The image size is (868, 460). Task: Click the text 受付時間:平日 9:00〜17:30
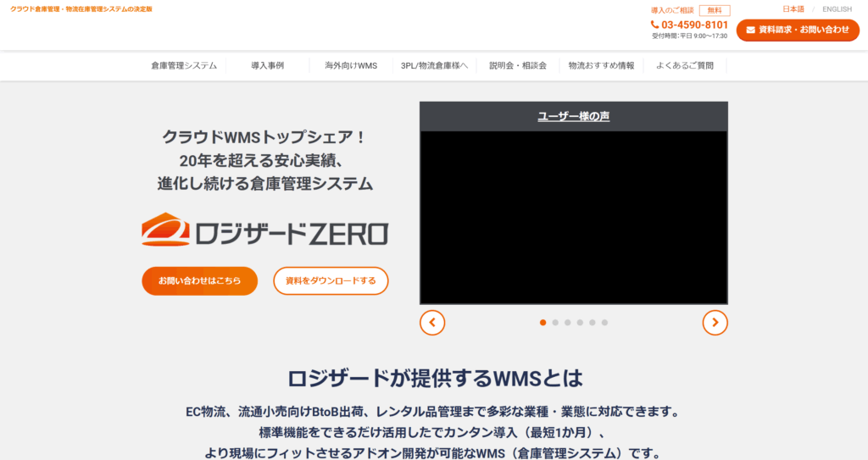point(689,36)
